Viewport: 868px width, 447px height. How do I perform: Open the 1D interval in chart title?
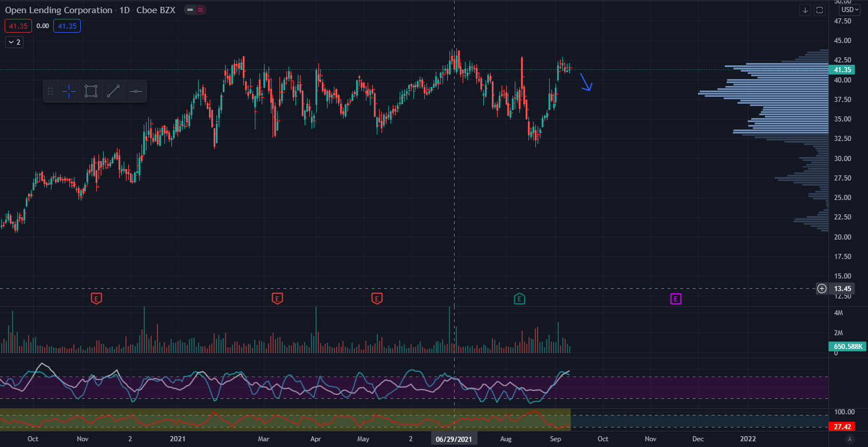[124, 10]
